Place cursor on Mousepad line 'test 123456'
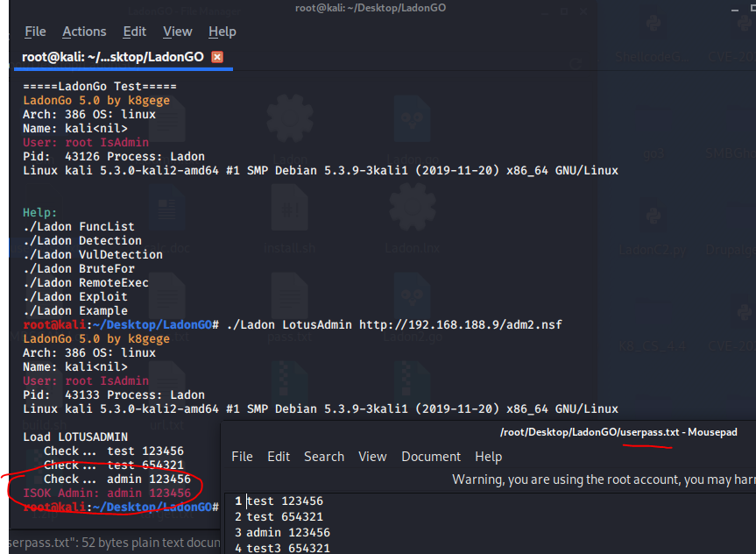The image size is (756, 554). coord(285,501)
